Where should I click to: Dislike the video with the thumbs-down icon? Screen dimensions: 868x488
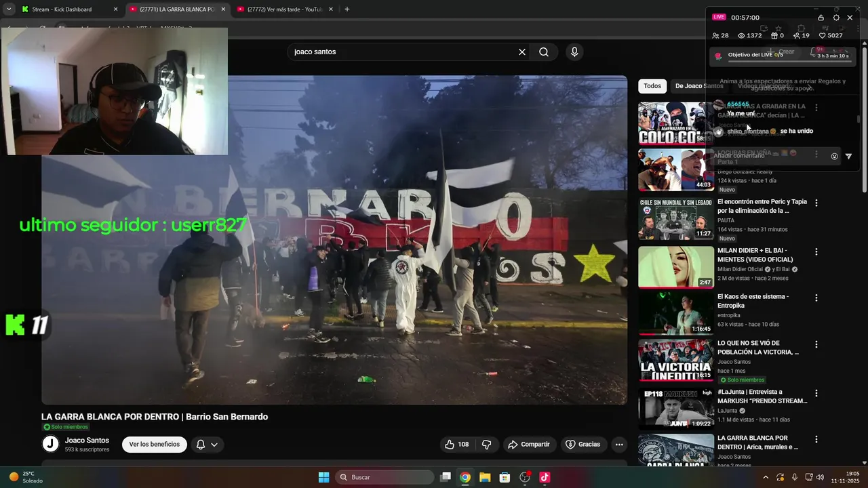click(486, 445)
